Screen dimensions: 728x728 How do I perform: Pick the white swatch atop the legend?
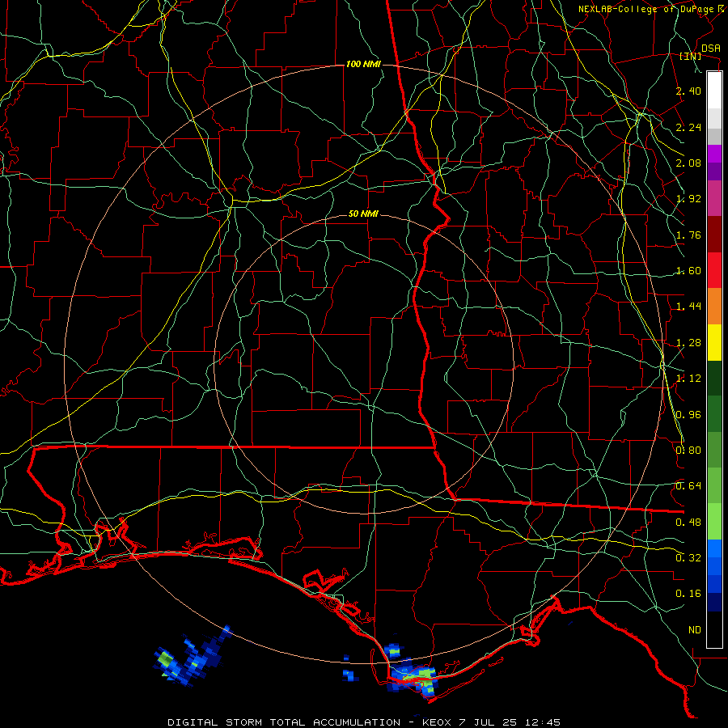pyautogui.click(x=714, y=90)
